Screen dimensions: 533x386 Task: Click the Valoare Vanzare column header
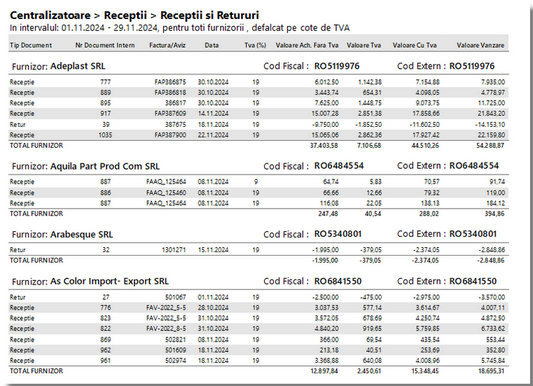(x=480, y=45)
